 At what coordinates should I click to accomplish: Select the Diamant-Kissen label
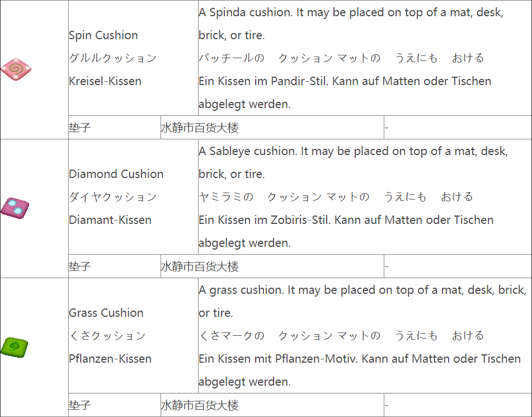point(110,220)
